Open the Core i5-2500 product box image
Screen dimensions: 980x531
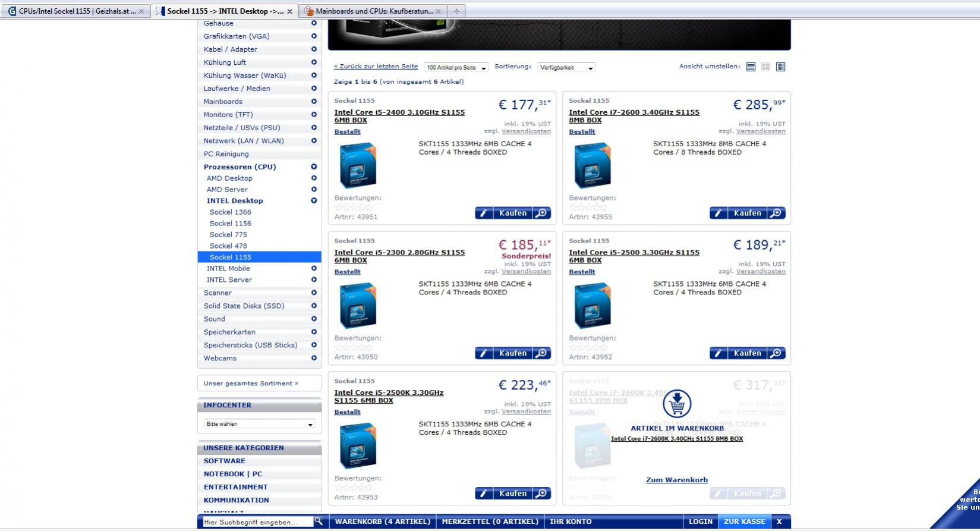[593, 305]
